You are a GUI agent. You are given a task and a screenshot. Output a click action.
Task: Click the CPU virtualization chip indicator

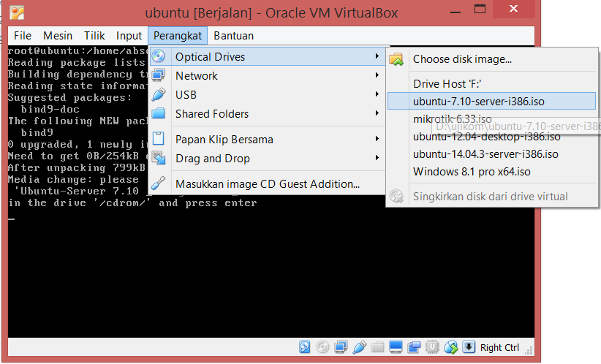point(432,347)
